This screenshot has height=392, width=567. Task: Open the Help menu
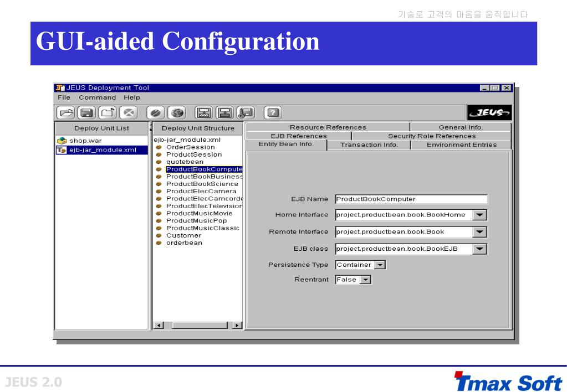click(131, 97)
